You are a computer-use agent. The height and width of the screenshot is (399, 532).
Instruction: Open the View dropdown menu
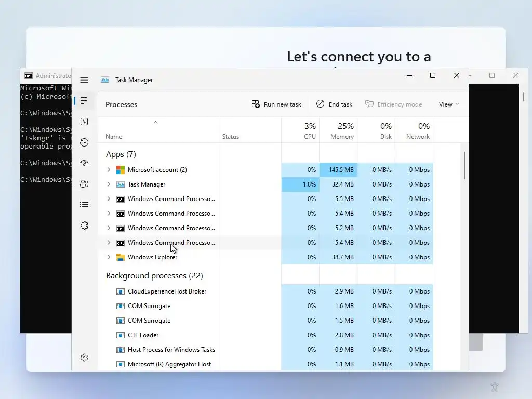448,104
